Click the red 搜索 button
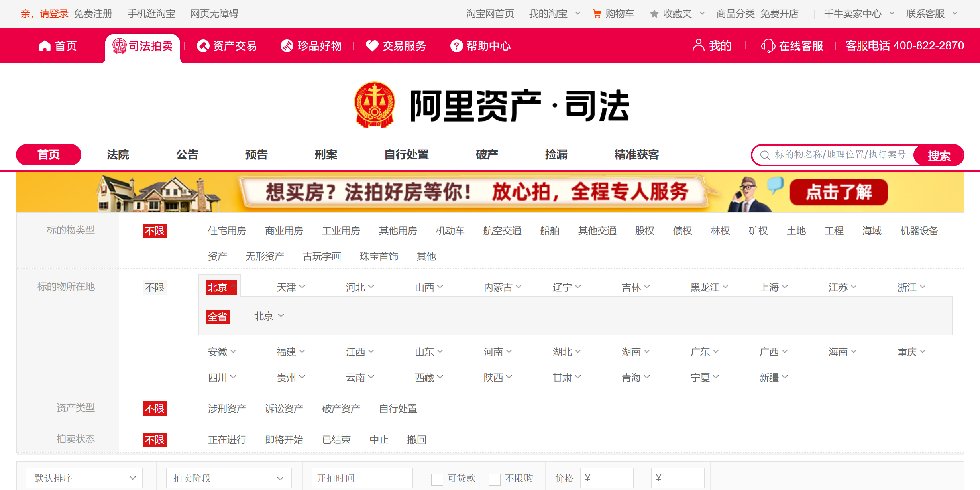This screenshot has width=980, height=490. click(x=939, y=155)
